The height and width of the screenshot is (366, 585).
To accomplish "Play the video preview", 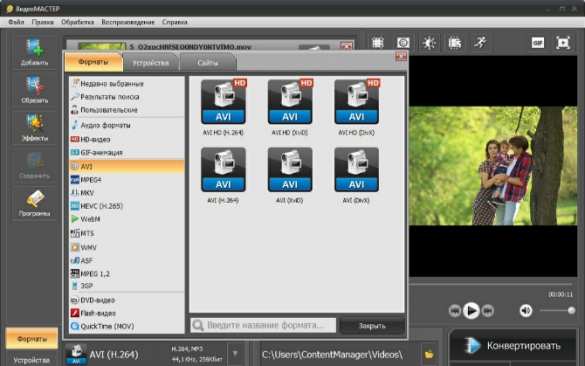I will 471,310.
